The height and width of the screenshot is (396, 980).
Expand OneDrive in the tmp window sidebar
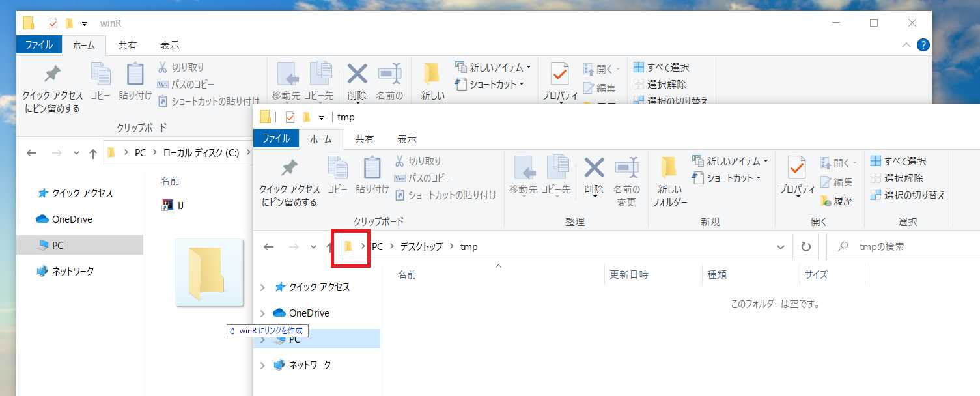[263, 313]
